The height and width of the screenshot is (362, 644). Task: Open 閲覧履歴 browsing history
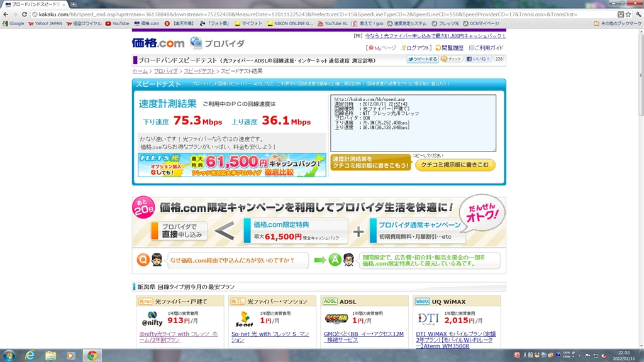pyautogui.click(x=449, y=48)
